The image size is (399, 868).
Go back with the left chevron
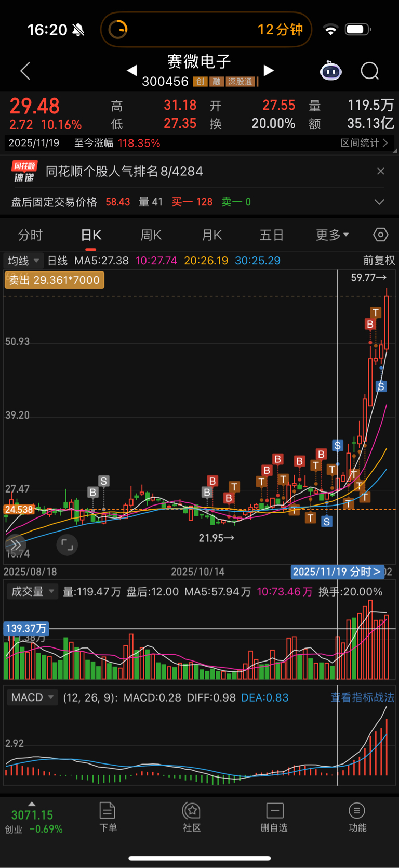25,71
